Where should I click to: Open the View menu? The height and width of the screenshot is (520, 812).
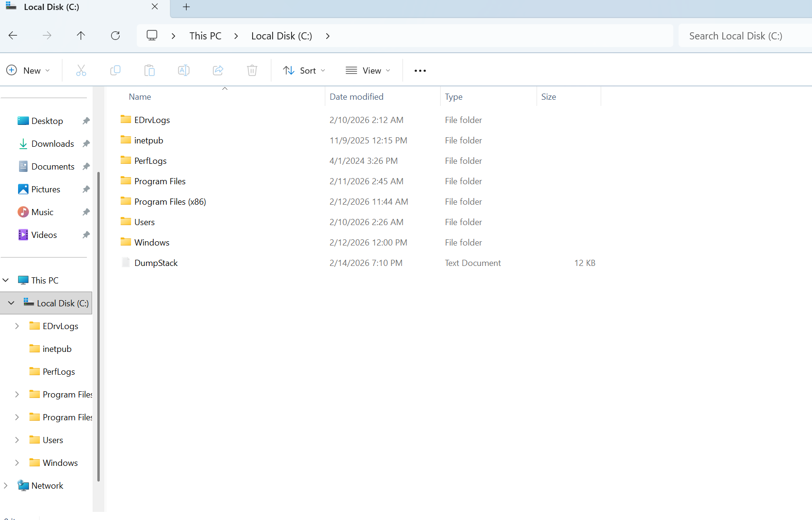pos(368,70)
